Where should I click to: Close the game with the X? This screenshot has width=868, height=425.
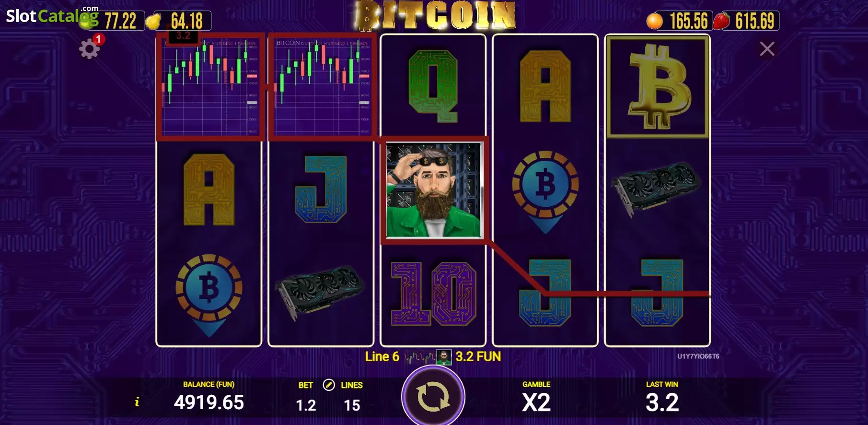point(767,48)
